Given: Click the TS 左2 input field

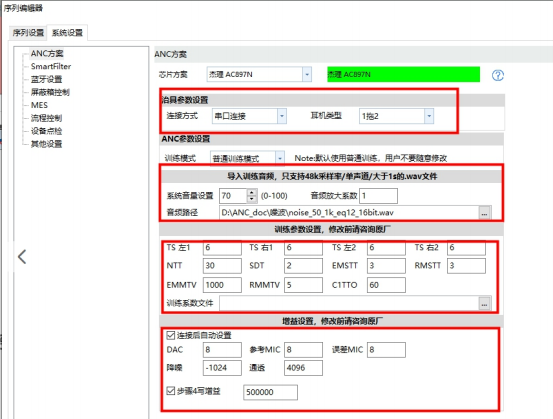Looking at the screenshot, I should (386, 248).
